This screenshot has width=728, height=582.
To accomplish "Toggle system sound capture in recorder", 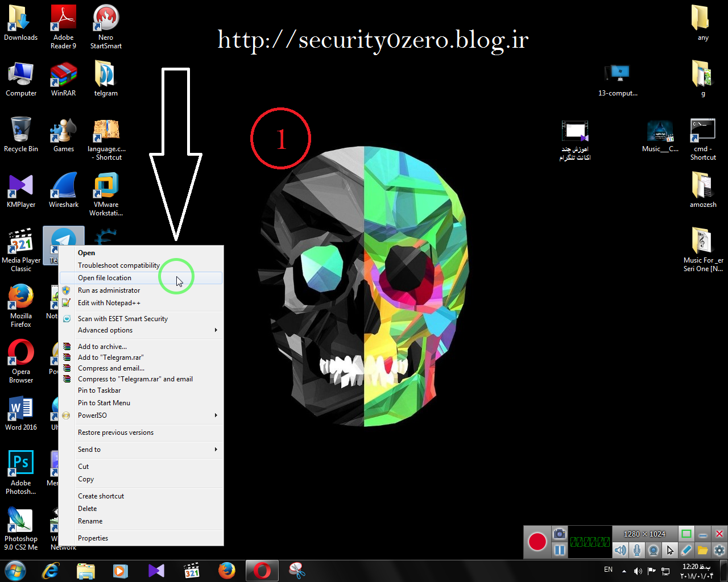I will pyautogui.click(x=621, y=550).
